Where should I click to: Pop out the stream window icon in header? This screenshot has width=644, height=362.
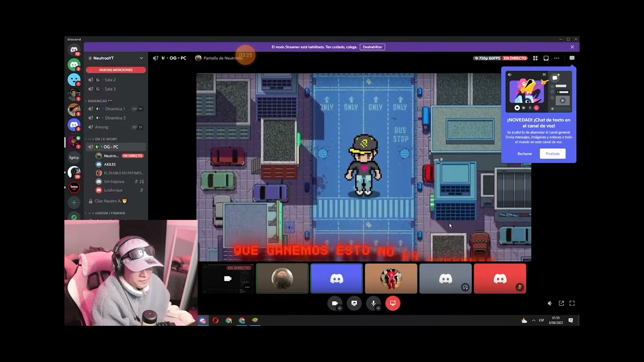click(546, 58)
